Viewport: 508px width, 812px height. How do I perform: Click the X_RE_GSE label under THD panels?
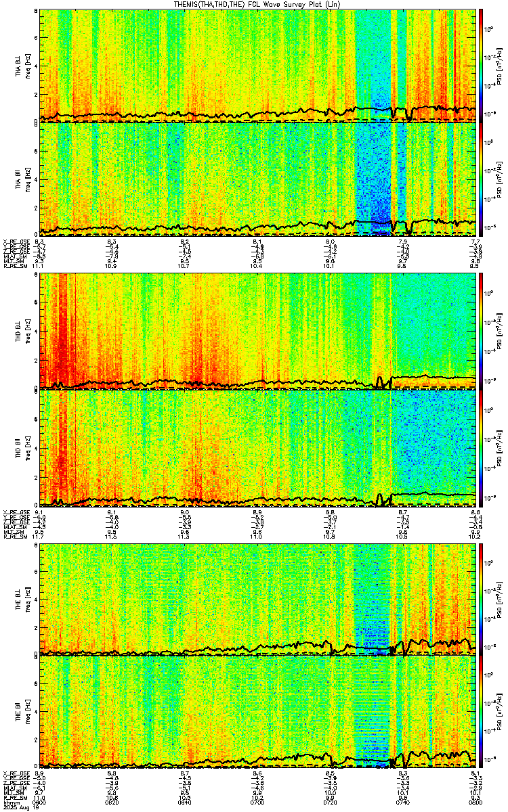pos(16,512)
